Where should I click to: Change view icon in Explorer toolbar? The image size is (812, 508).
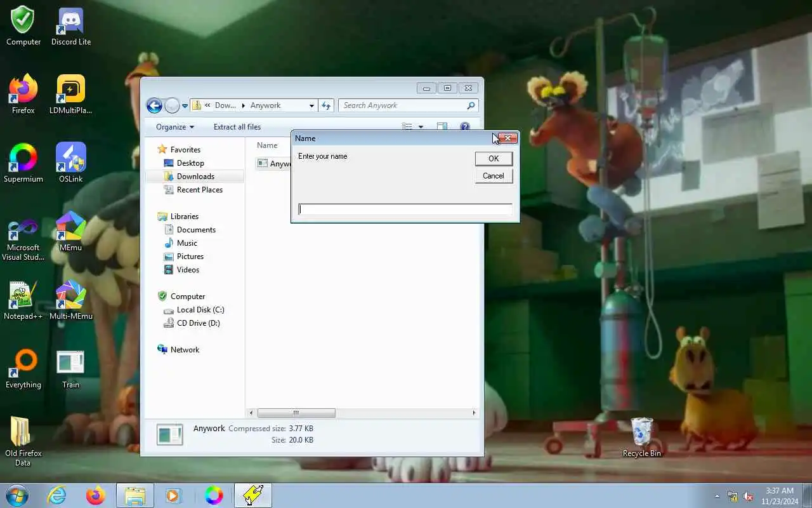tap(407, 127)
